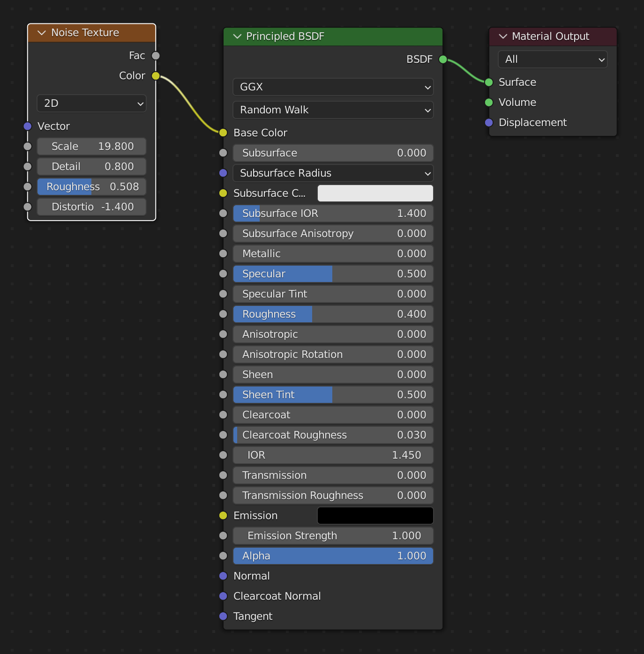Viewport: 644px width, 654px height.
Task: Open the GGX distribution dropdown
Action: [x=333, y=87]
